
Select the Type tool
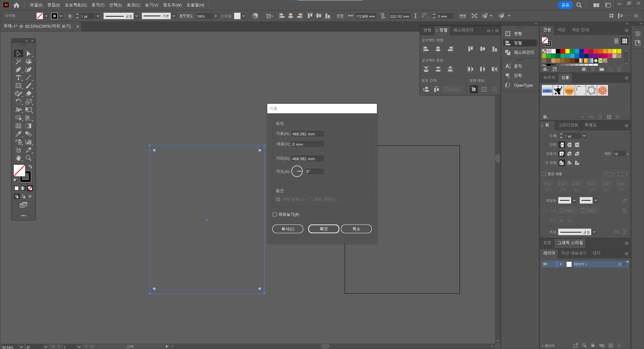(x=18, y=78)
